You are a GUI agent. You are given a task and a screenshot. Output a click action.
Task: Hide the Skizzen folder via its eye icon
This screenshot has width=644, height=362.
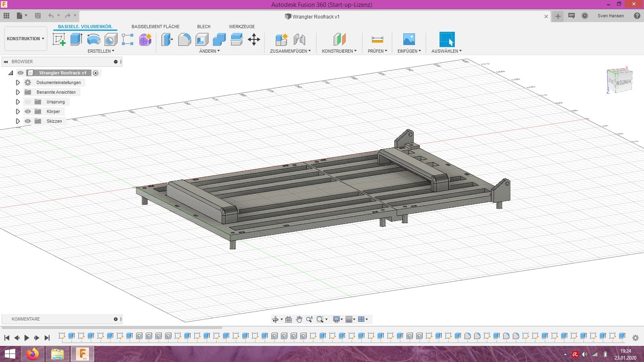click(27, 121)
